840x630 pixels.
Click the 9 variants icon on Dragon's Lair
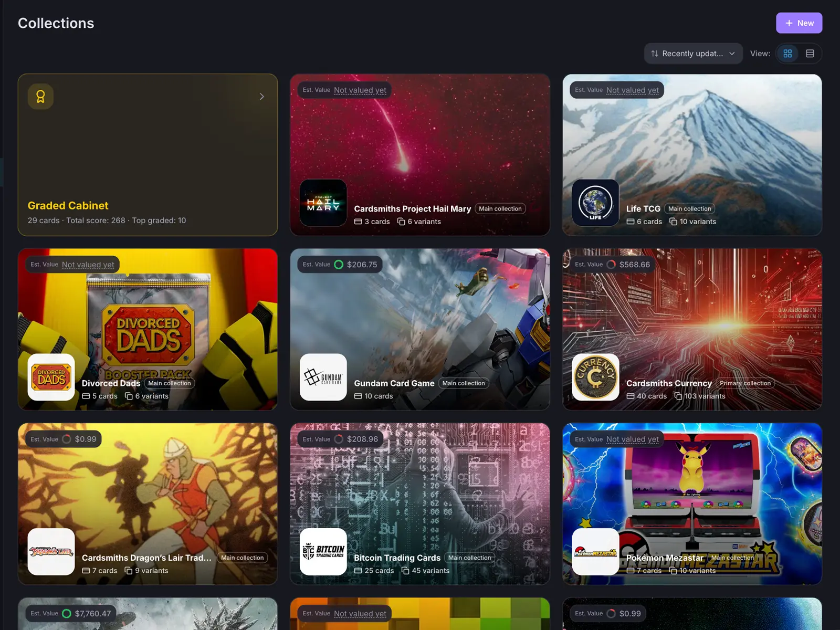(129, 571)
